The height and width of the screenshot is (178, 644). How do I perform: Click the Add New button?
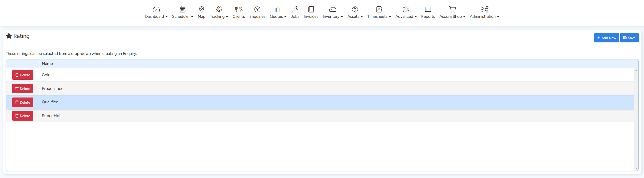click(607, 38)
